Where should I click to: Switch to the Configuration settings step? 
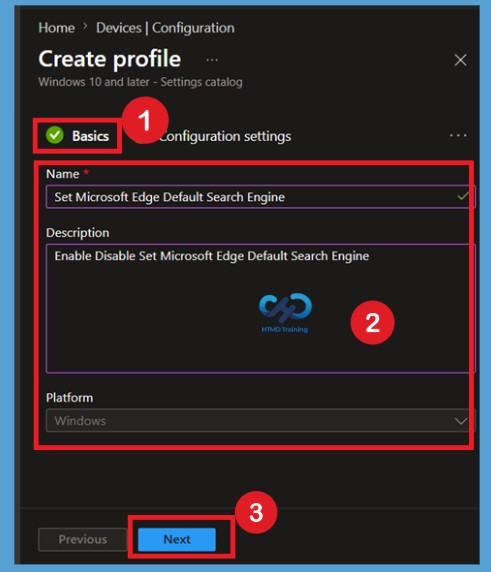(x=225, y=136)
